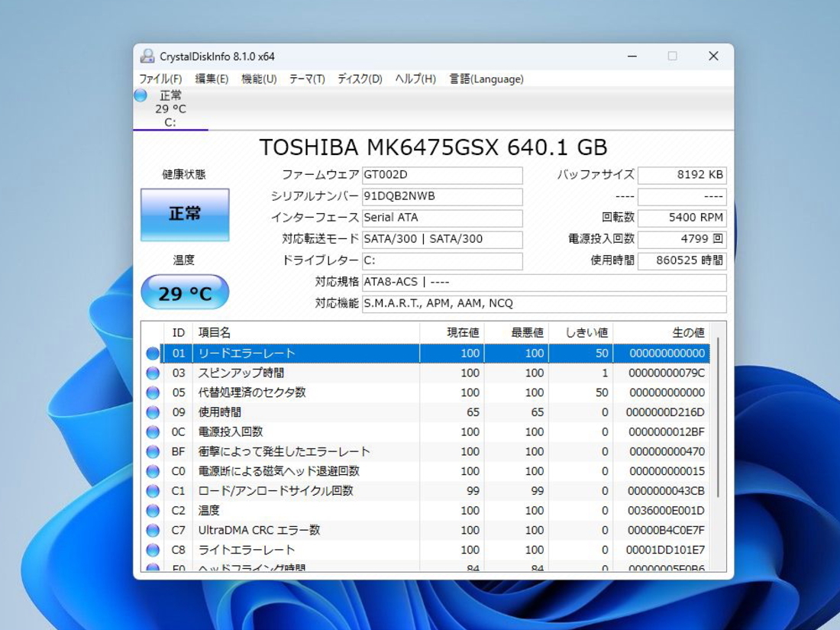Click status orb for UltraDMA CRC エラー数 row
The height and width of the screenshot is (630, 840).
point(153,531)
